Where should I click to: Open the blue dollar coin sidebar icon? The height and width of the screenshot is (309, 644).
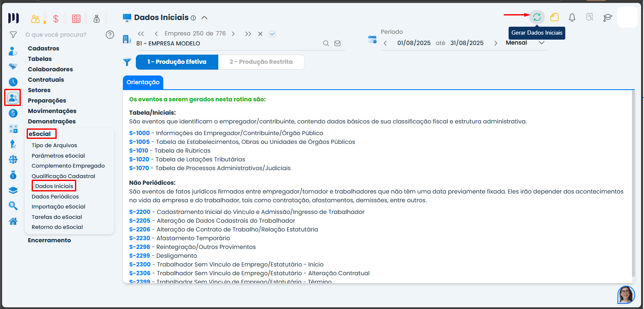pyautogui.click(x=13, y=113)
